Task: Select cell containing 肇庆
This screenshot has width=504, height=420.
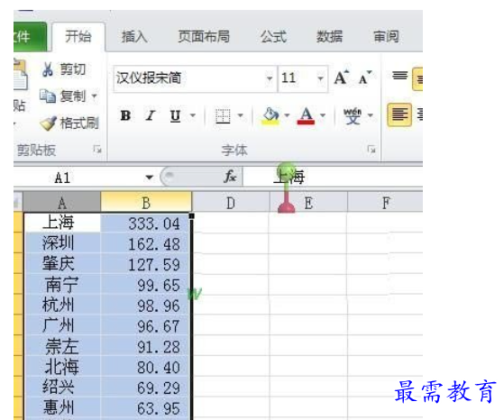Action: tap(62, 263)
